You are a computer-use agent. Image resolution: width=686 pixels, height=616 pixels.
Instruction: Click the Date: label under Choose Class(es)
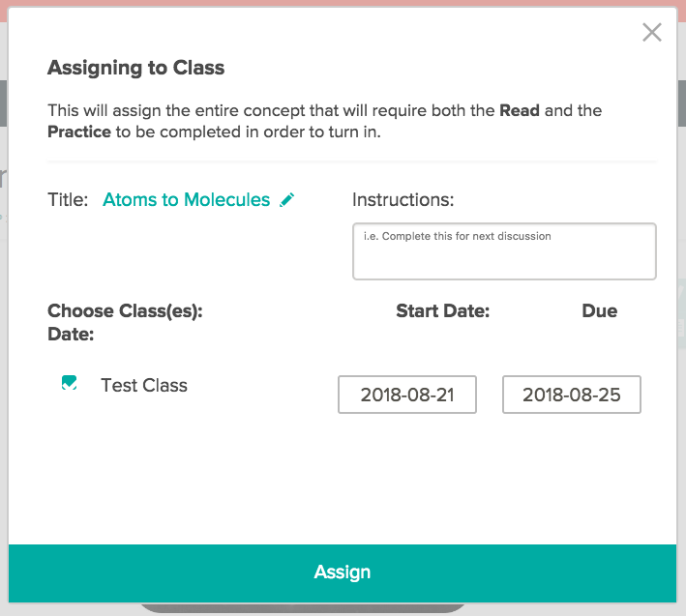coord(71,335)
